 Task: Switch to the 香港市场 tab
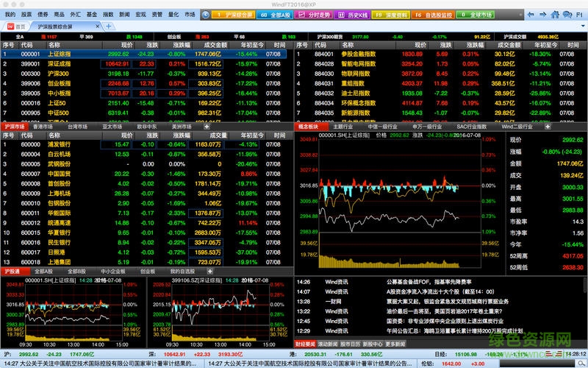[43, 127]
